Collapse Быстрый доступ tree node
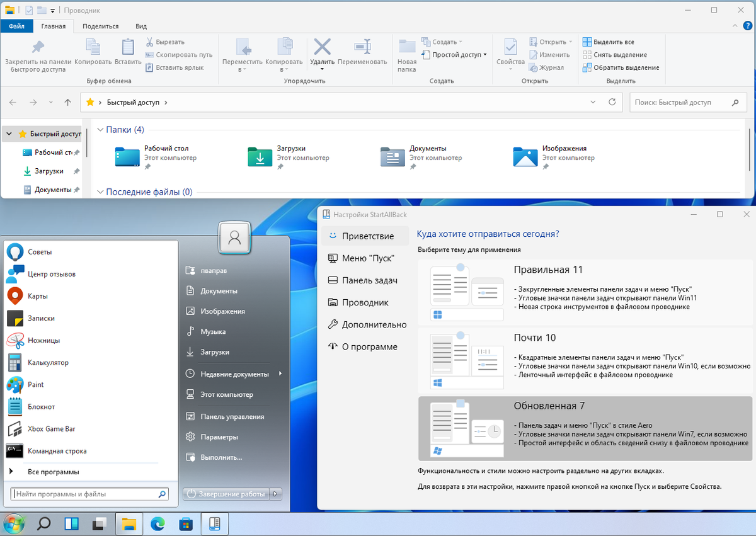756x536 pixels. 9,134
